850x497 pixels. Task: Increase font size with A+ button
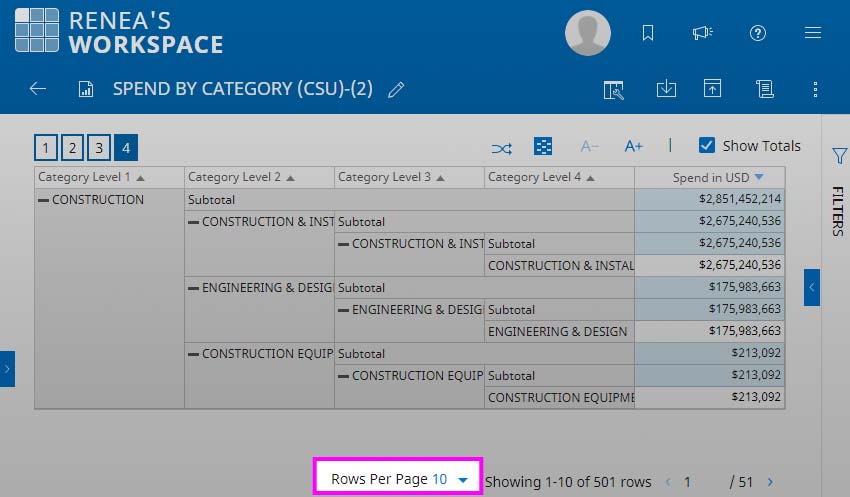[633, 146]
